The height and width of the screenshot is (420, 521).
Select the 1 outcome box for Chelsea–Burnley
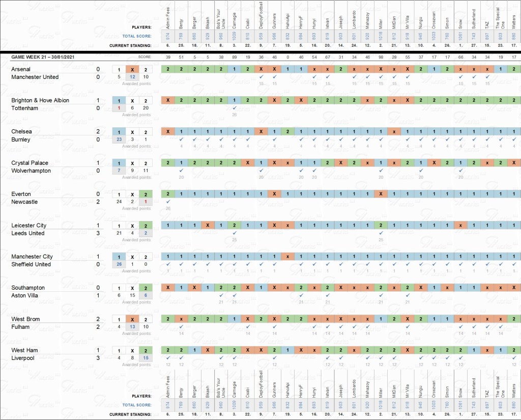119,131
